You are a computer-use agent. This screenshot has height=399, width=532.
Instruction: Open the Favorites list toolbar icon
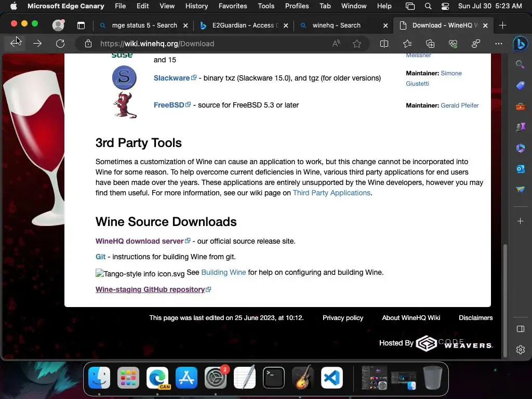(x=407, y=44)
